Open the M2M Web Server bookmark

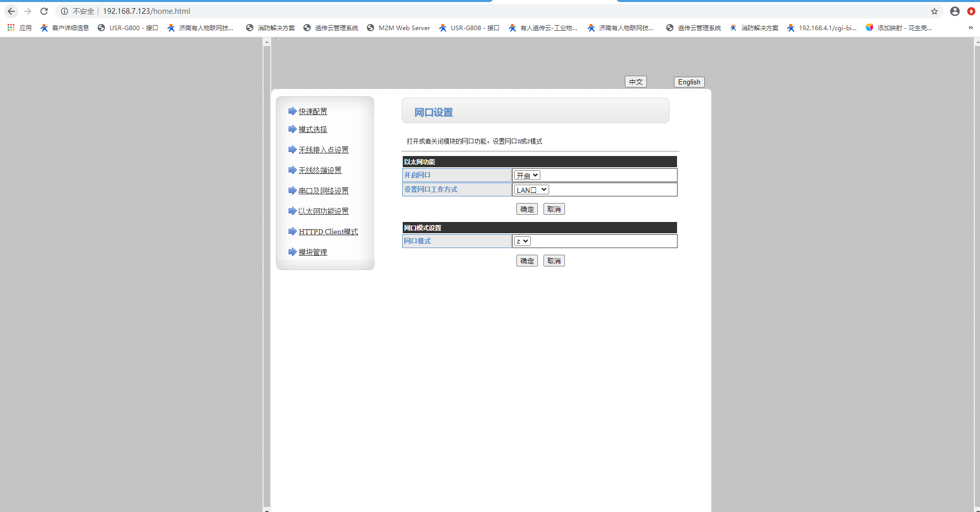coord(404,28)
